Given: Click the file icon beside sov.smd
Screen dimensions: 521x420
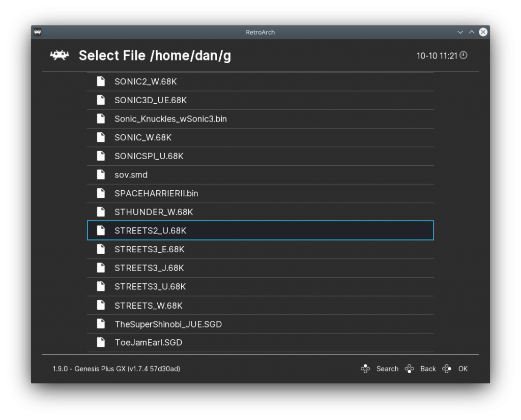Looking at the screenshot, I should point(101,174).
